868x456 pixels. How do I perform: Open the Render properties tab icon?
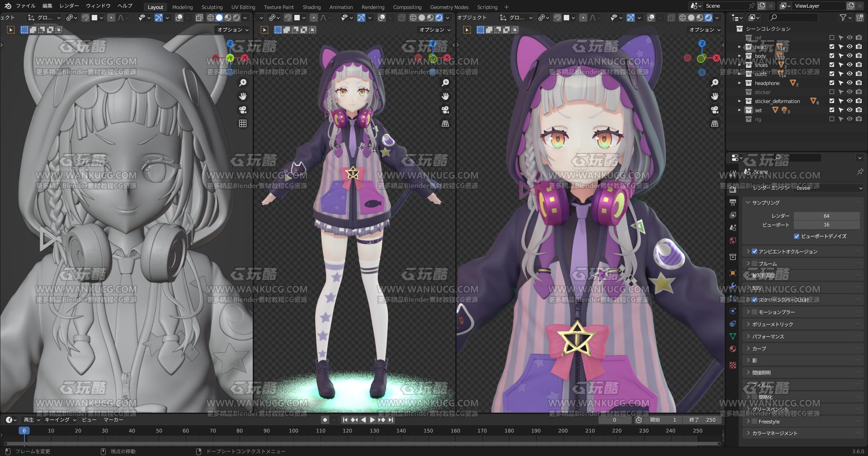pyautogui.click(x=733, y=190)
